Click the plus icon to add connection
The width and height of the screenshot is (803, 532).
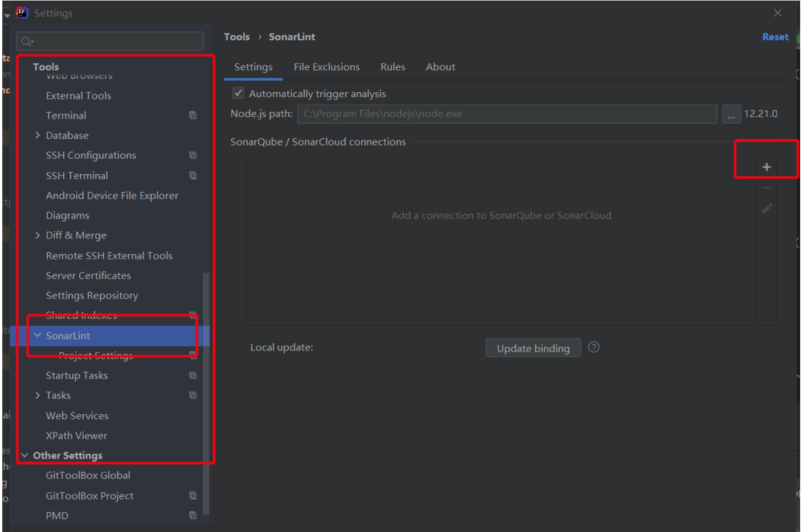click(x=767, y=167)
